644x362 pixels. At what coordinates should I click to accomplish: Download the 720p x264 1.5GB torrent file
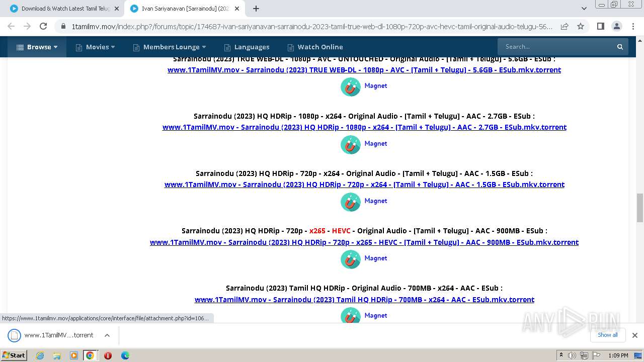[x=364, y=185]
